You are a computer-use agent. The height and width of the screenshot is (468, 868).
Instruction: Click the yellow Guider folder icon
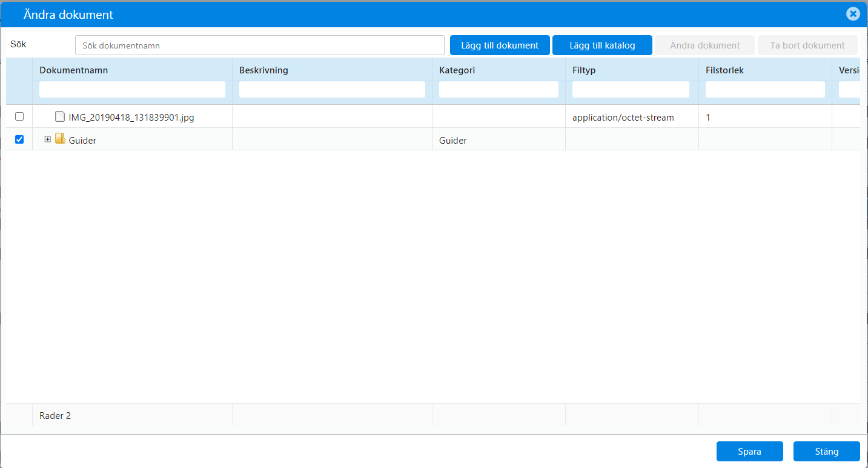point(60,139)
